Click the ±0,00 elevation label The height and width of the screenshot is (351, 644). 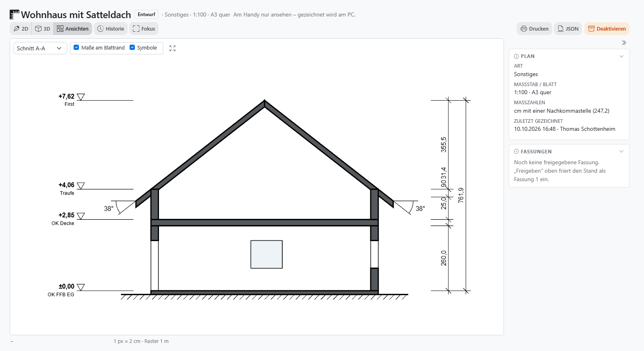click(x=66, y=287)
